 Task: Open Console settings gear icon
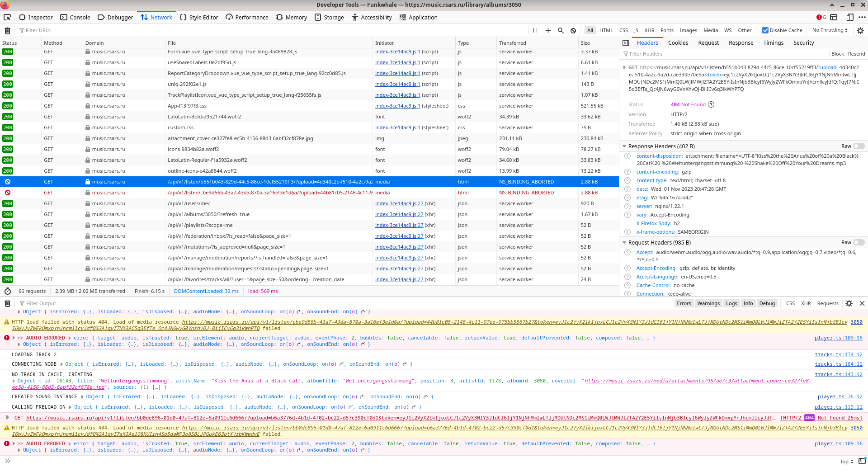tap(849, 303)
